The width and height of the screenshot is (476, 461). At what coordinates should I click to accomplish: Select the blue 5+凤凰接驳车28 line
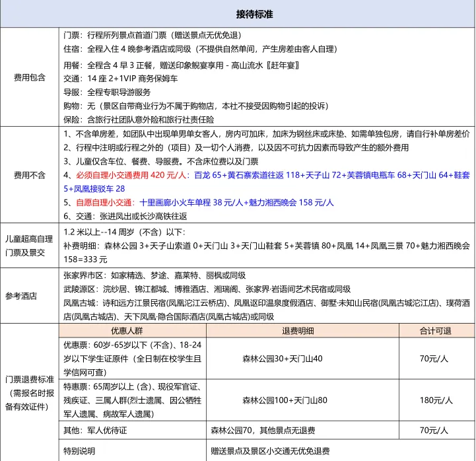[x=94, y=189]
